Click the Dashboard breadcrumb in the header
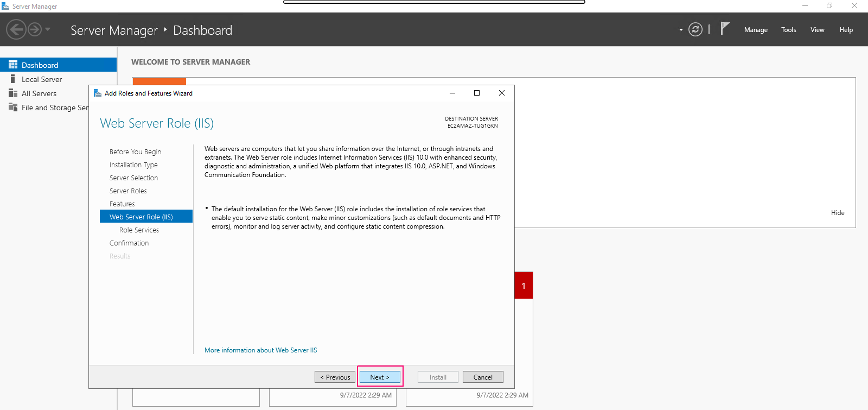868x410 pixels. (x=202, y=30)
